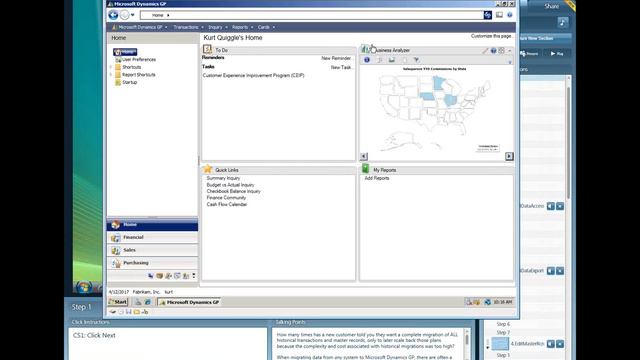Click the first small navigation pane icon

coord(151,276)
